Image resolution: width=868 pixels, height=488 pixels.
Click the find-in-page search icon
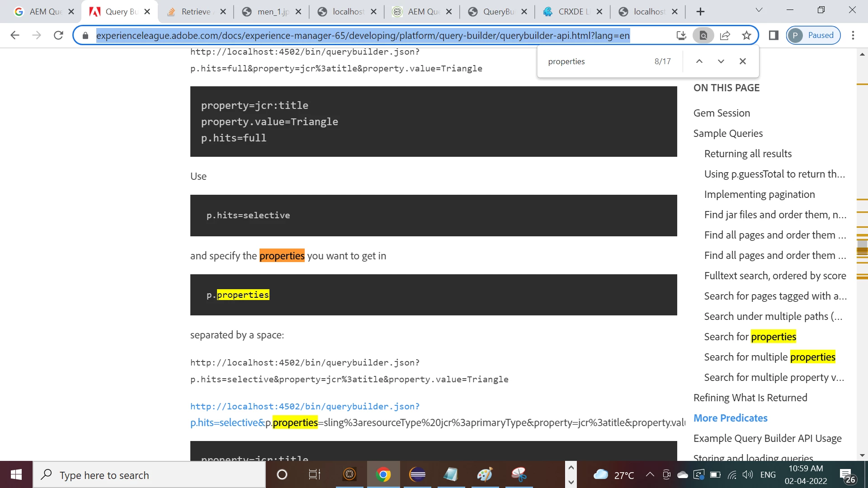pyautogui.click(x=703, y=35)
